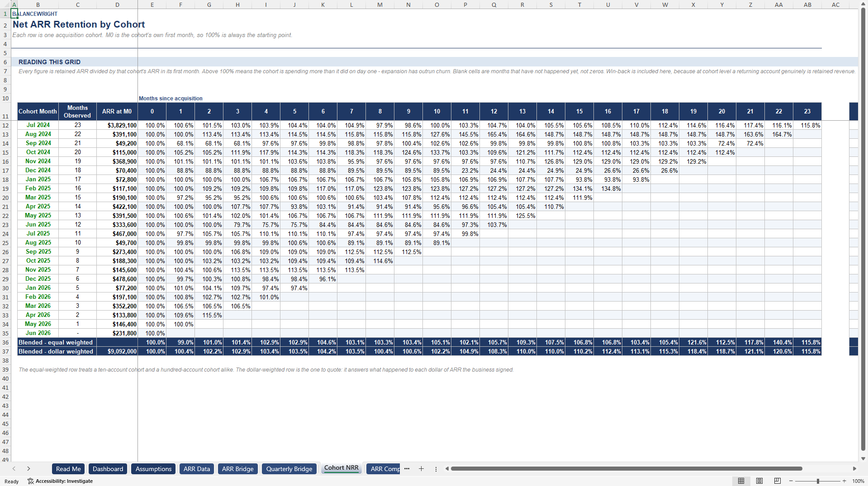Click the vertical scrollbar thumb

click(863, 230)
